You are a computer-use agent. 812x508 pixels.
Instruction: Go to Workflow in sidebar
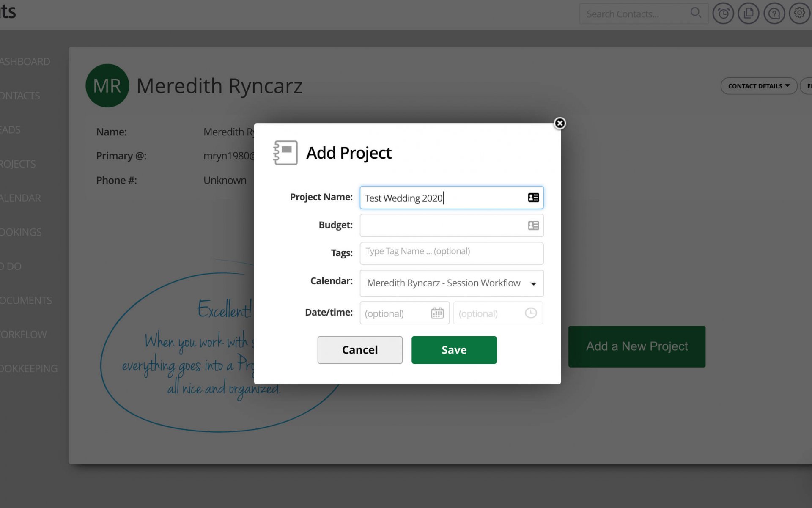(x=23, y=335)
